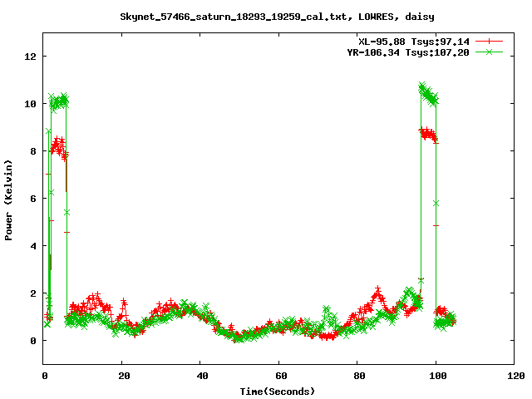Click the x-axis tick label 80

point(359,376)
